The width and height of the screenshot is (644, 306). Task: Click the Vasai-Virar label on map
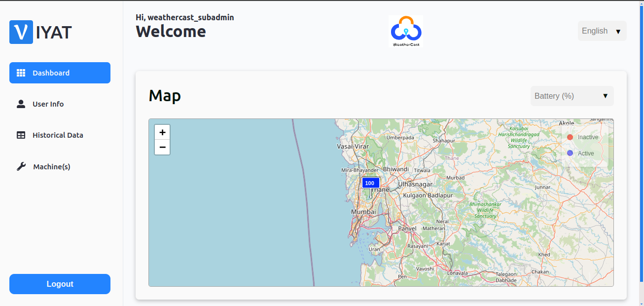click(353, 147)
